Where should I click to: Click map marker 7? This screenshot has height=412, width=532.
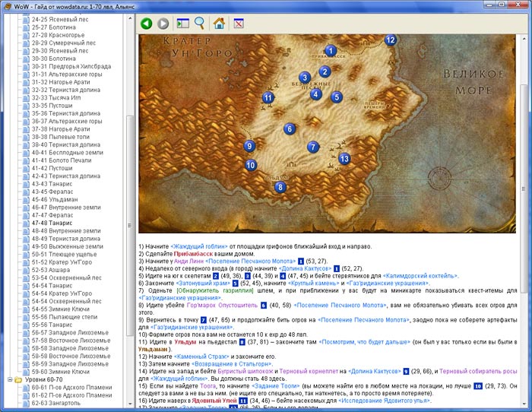point(313,147)
